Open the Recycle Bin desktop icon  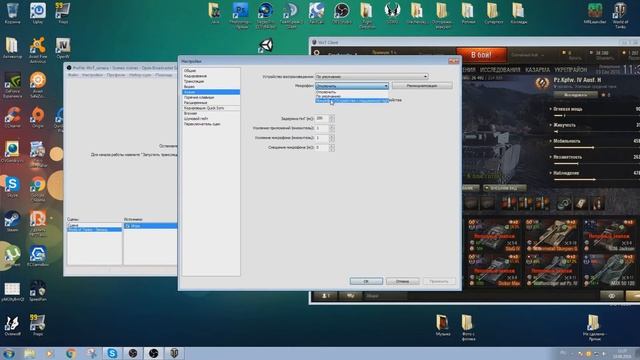pyautogui.click(x=12, y=13)
